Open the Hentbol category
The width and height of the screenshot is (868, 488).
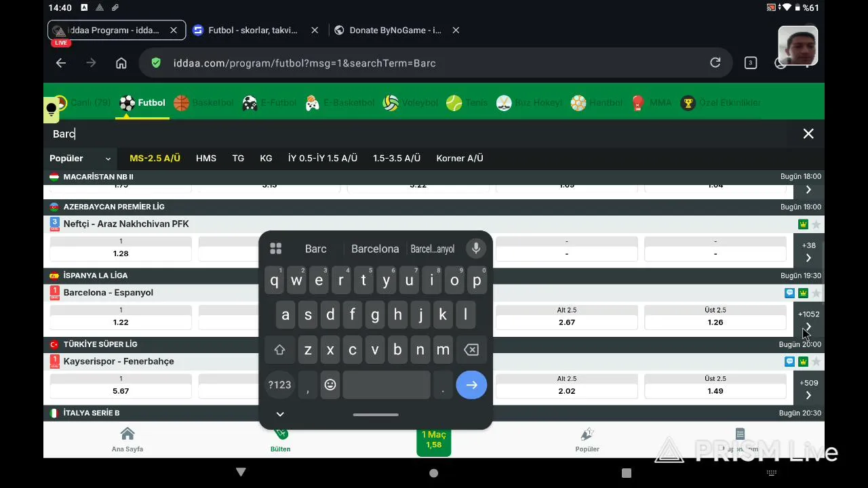597,103
